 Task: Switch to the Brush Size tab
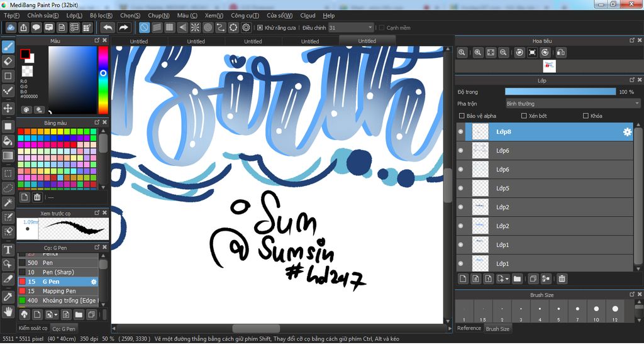(497, 329)
